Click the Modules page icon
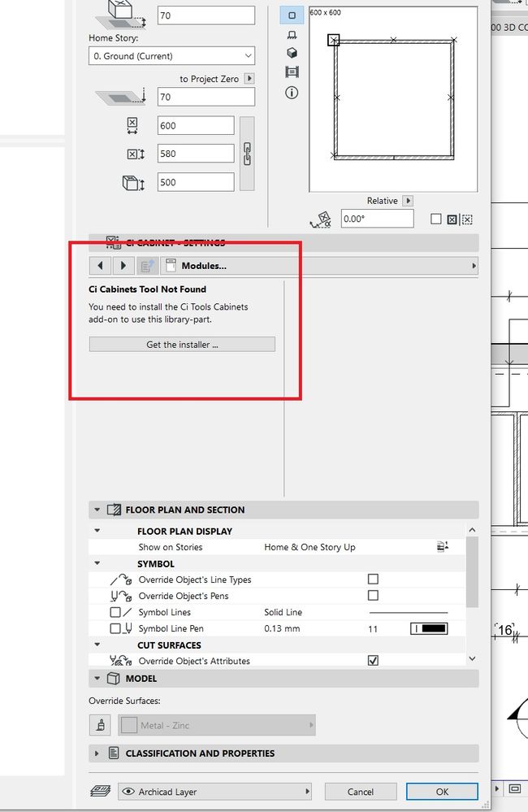The image size is (528, 812). tap(171, 266)
